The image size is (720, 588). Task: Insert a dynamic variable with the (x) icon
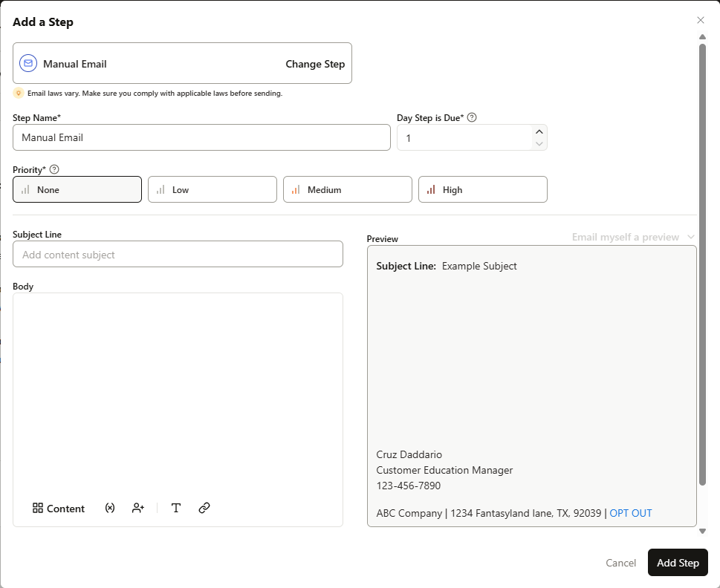tap(109, 508)
